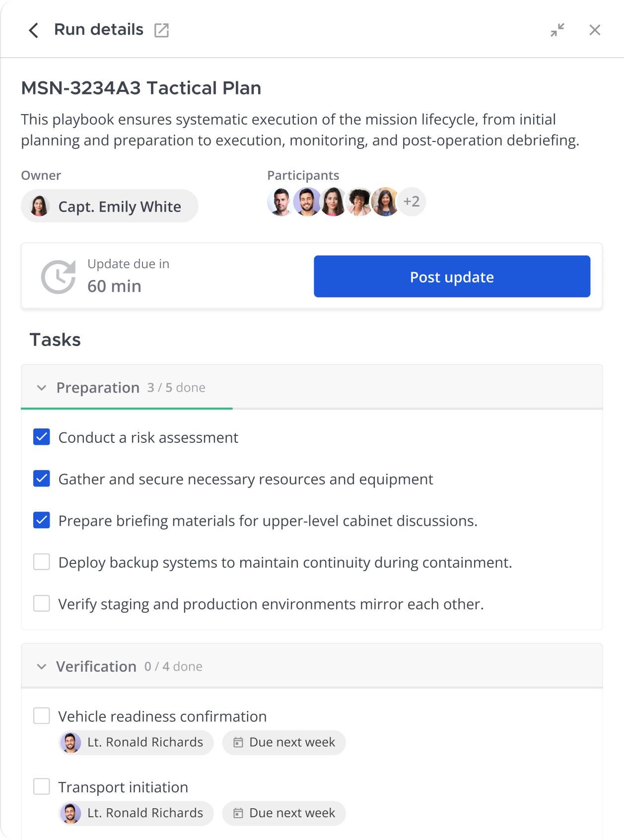Click the update due clock icon
624x840 pixels.
click(59, 277)
